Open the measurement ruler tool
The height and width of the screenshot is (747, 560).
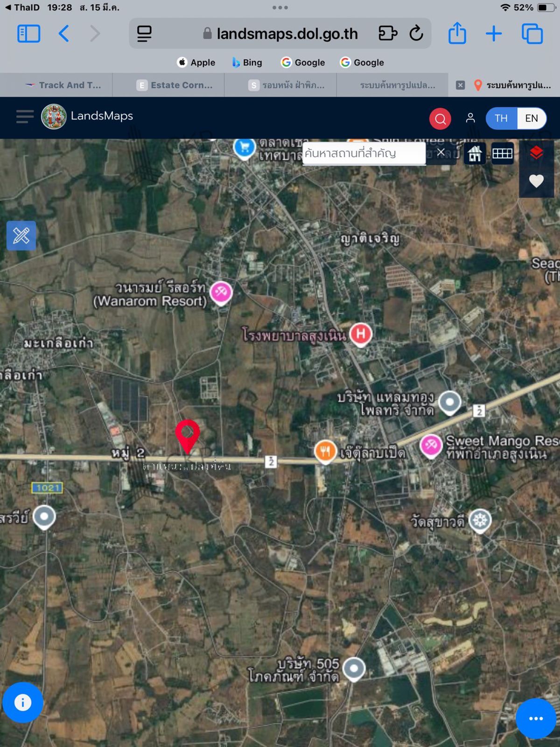(x=21, y=236)
